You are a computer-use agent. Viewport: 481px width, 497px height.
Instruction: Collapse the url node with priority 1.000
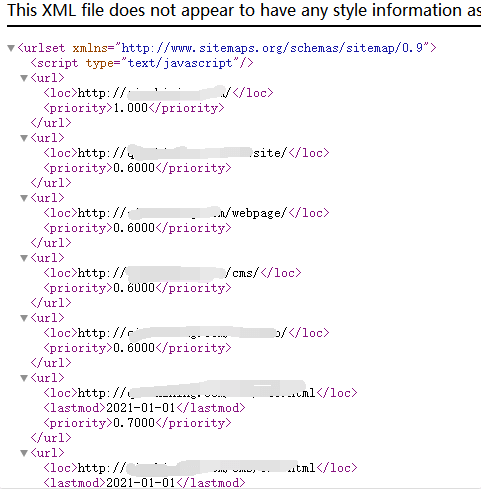tap(24, 78)
